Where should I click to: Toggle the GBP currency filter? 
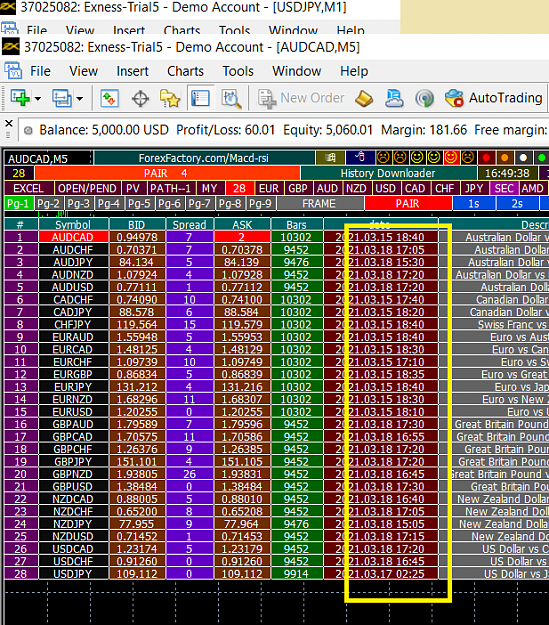click(x=298, y=188)
